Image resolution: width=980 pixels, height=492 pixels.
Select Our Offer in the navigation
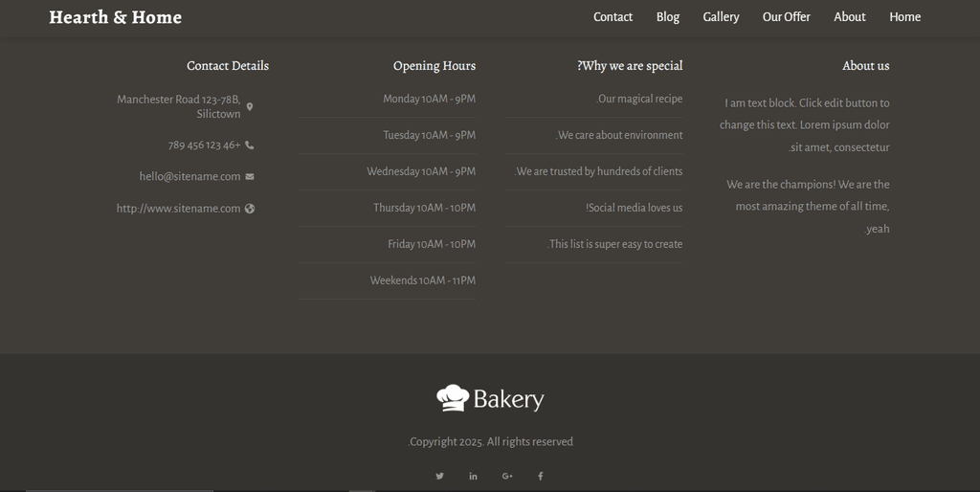coord(786,17)
